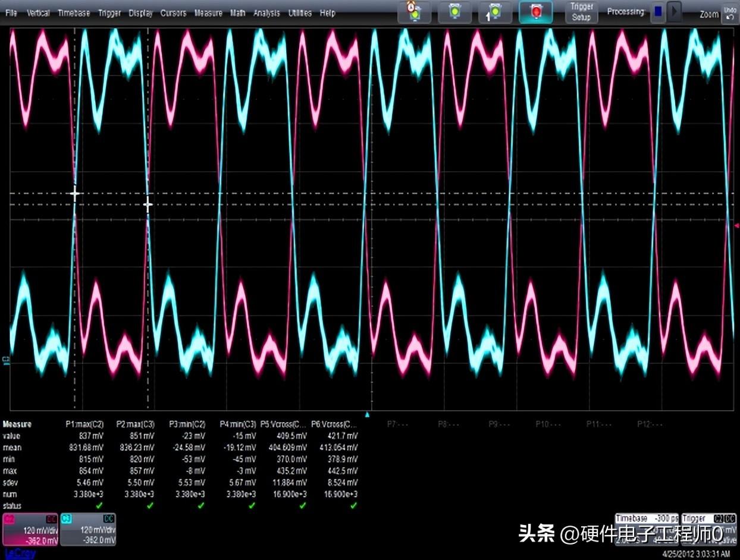Click the upper-left cursor crosshair marker
Viewport: 740px width, 560px height.
coord(74,194)
